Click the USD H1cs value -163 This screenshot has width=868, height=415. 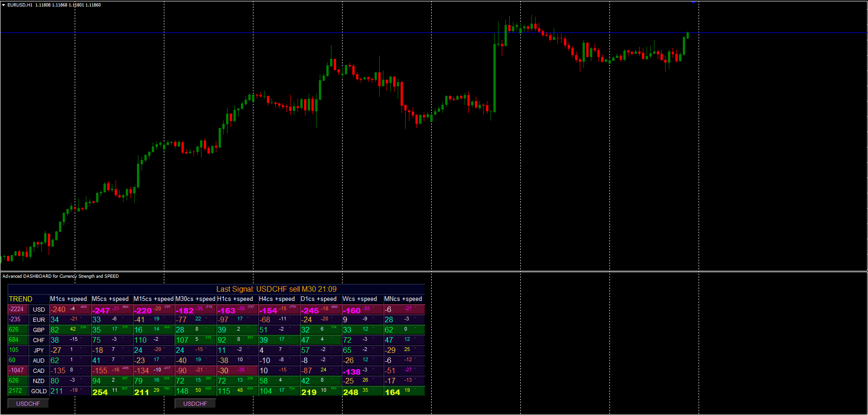click(227, 311)
